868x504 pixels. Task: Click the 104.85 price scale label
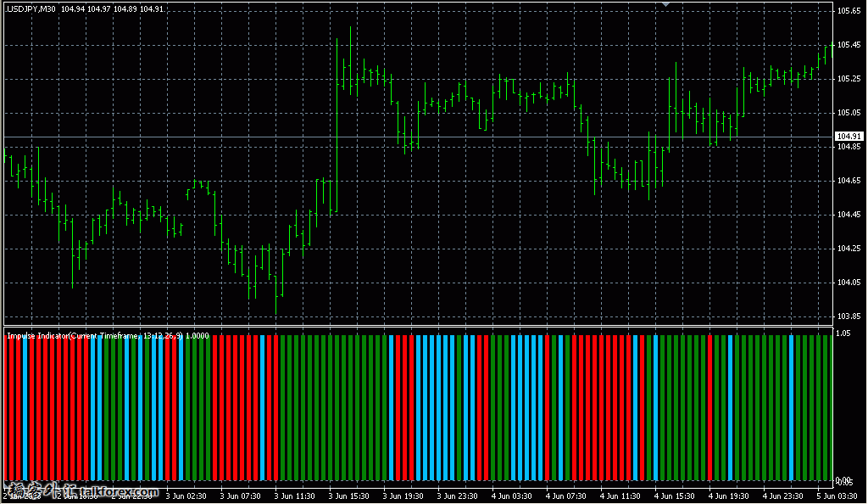pos(849,146)
